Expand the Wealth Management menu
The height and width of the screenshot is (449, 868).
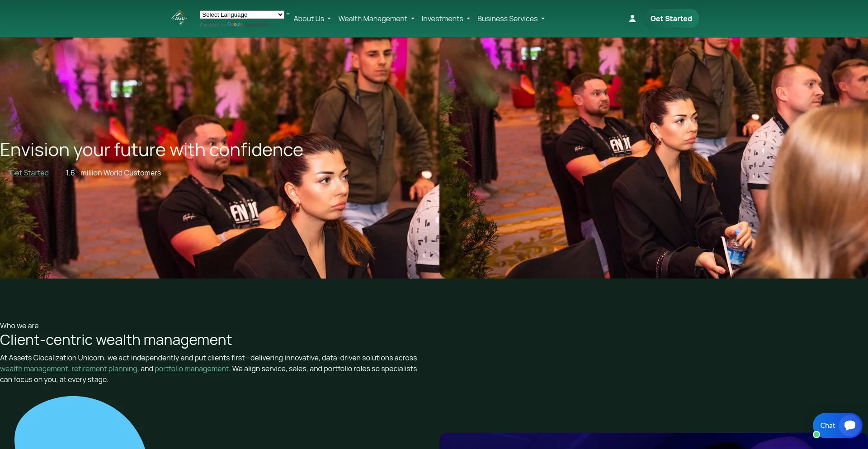coord(376,19)
